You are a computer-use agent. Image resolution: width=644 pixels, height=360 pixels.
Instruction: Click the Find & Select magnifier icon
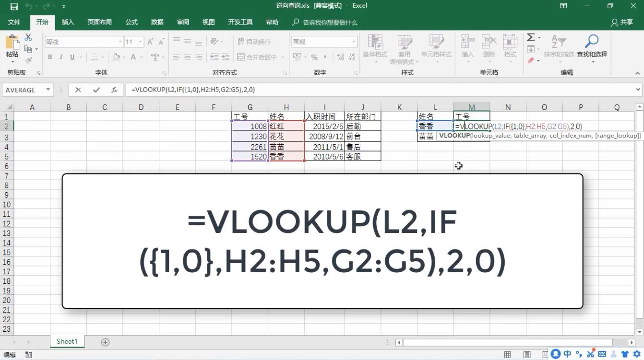(x=592, y=42)
